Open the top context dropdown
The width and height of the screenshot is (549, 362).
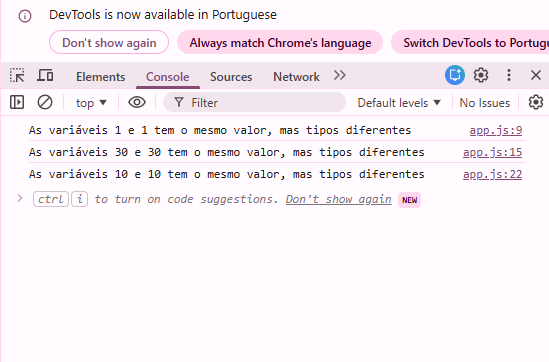[x=91, y=103]
